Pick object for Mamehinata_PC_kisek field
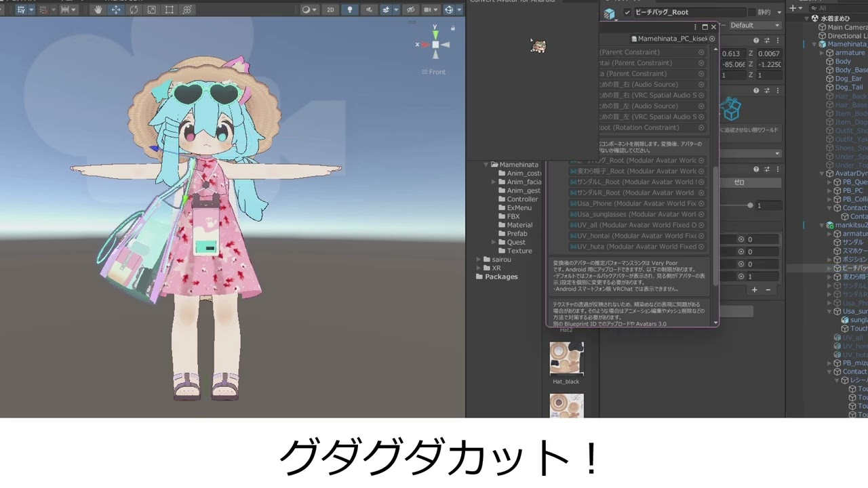868x488 pixels. pos(712,39)
